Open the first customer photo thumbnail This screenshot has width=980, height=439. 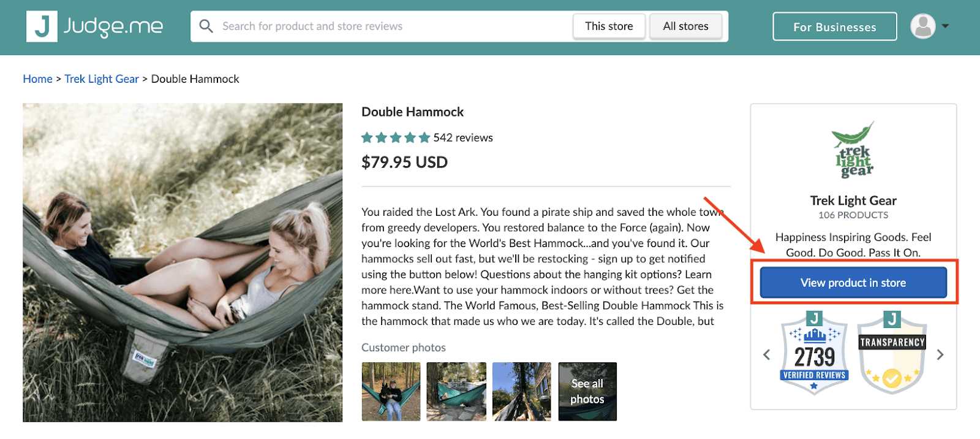[x=391, y=391]
